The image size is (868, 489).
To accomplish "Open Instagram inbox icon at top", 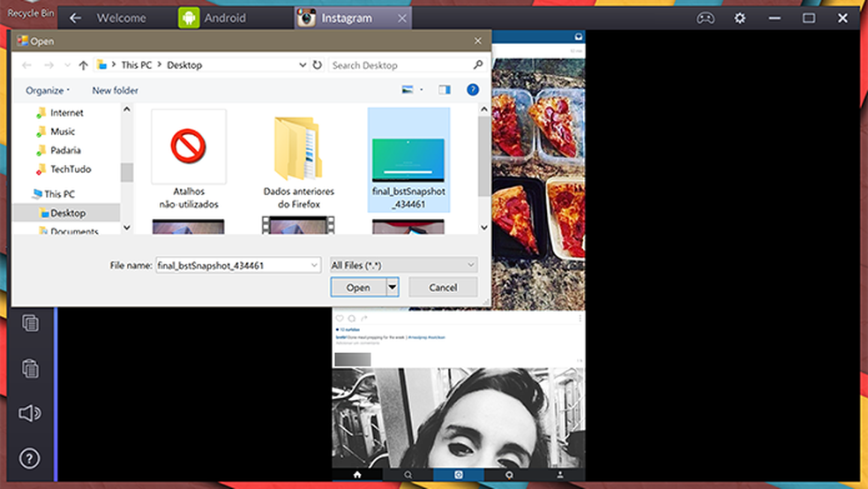I will 578,36.
